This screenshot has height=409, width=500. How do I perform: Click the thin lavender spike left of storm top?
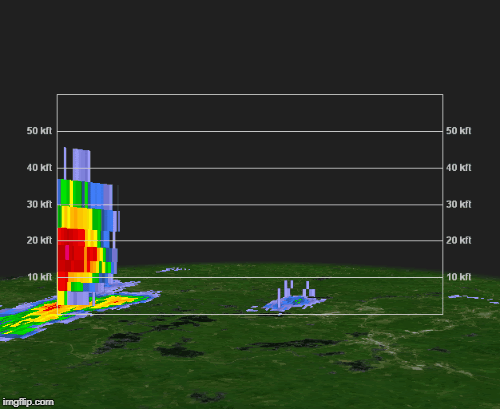coord(65,163)
